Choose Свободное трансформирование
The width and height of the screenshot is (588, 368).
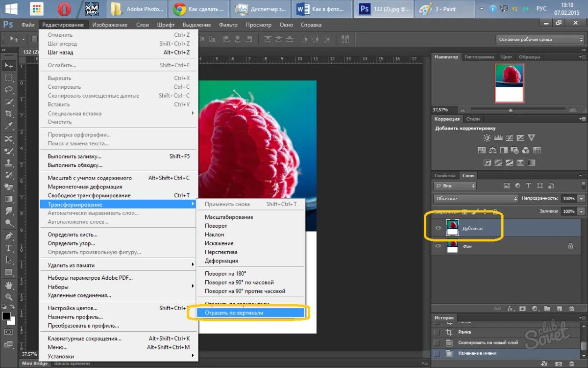pos(119,195)
